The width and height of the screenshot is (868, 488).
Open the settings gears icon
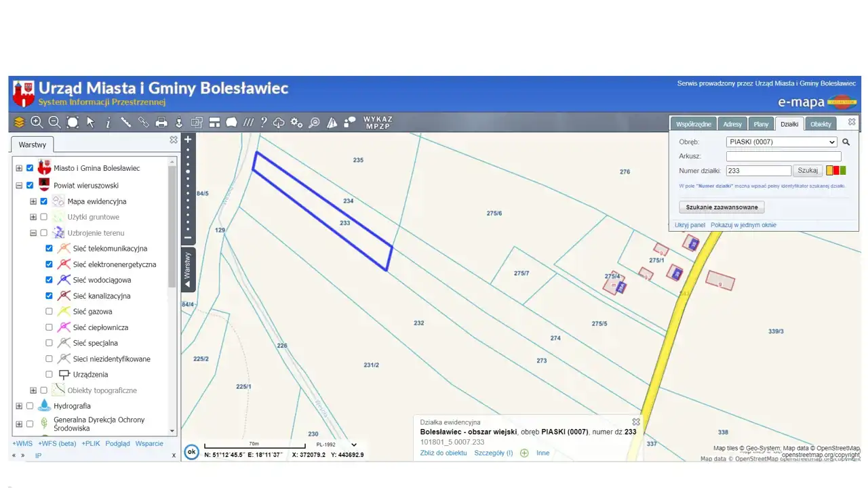(296, 122)
